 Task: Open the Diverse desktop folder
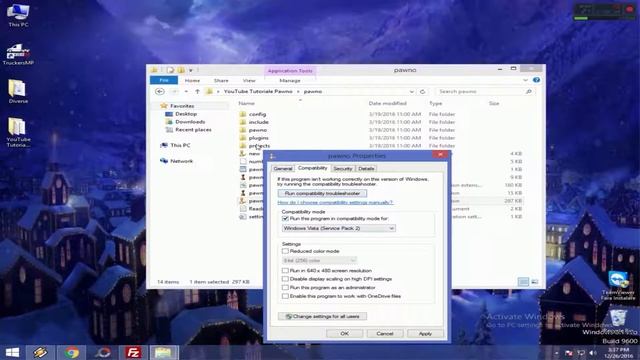coord(18,91)
